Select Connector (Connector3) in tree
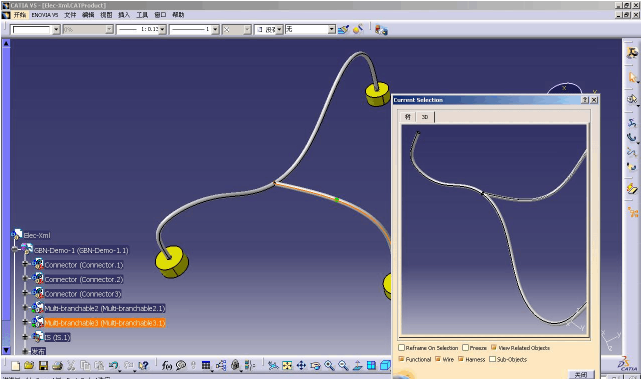641x379 pixels. [83, 294]
